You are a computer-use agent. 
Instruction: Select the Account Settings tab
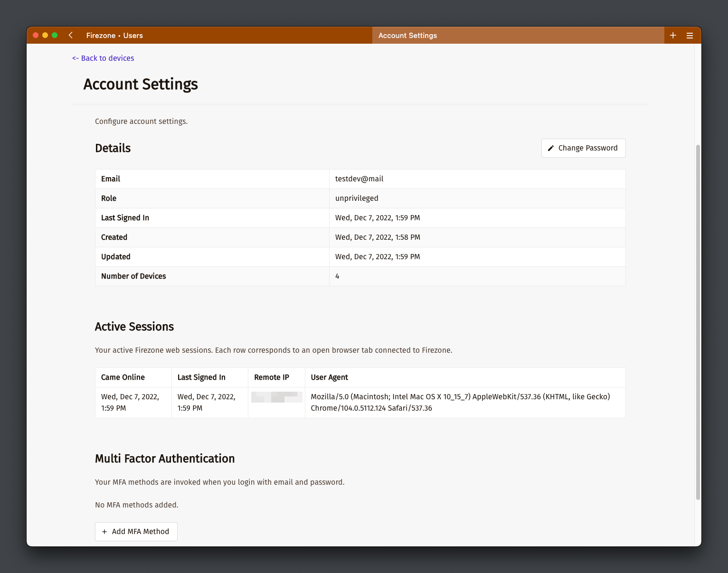(x=518, y=36)
